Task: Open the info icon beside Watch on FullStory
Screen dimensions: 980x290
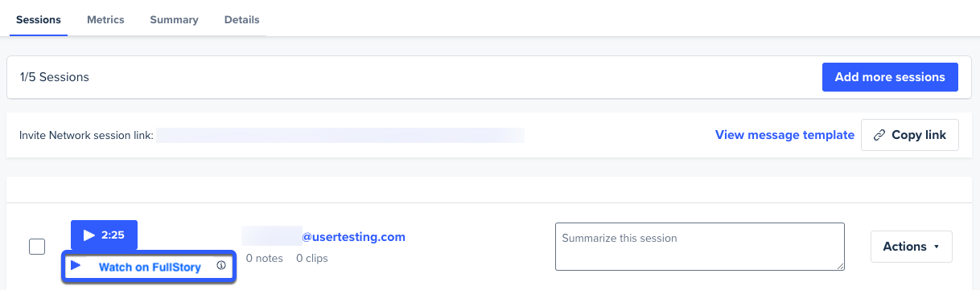Action: click(221, 266)
